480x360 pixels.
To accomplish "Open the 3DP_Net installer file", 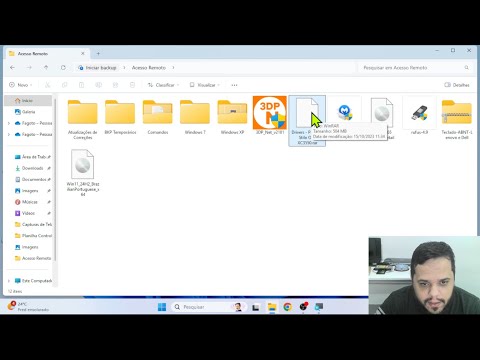I will (x=270, y=116).
